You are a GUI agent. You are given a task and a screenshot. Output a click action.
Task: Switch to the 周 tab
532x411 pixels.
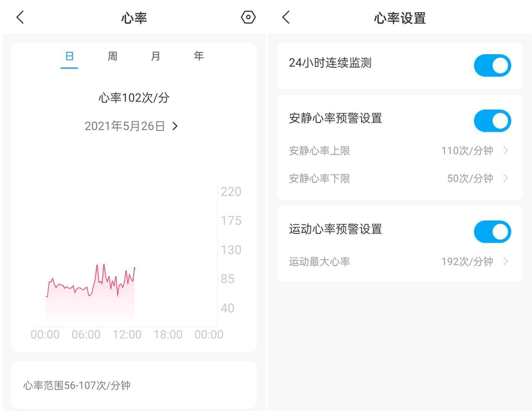[x=112, y=56]
